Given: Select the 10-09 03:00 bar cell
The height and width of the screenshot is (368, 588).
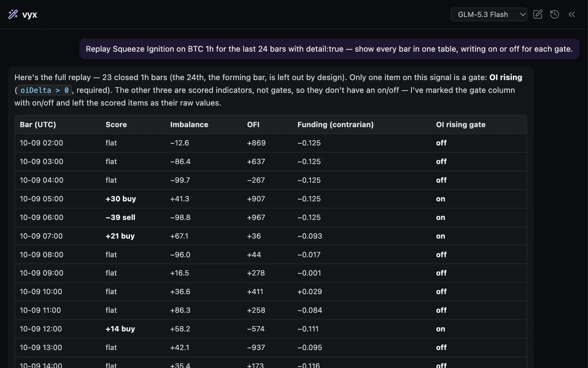Looking at the screenshot, I should tap(42, 162).
